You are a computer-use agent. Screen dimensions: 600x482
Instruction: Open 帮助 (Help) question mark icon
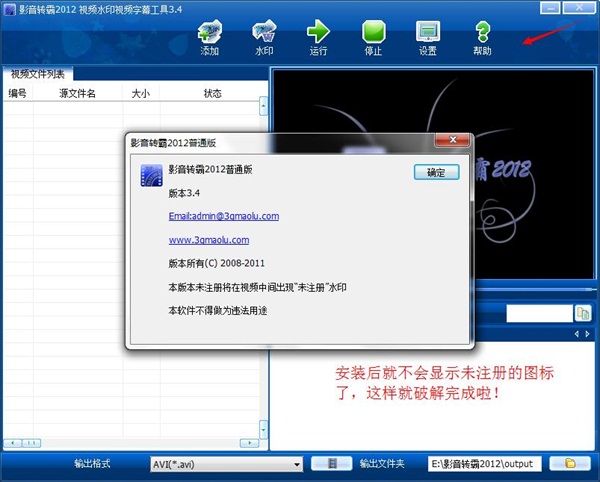pos(483,36)
